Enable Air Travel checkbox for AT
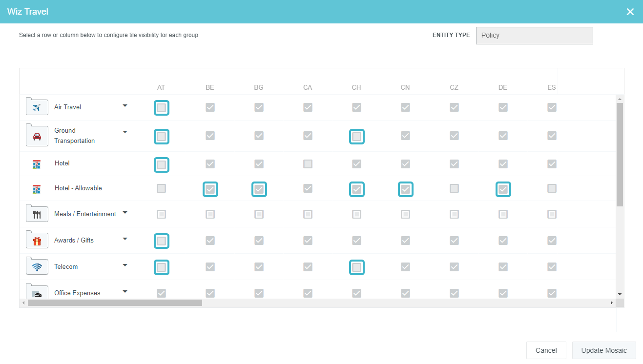Viewport: 643px width, 364px height. 162,108
